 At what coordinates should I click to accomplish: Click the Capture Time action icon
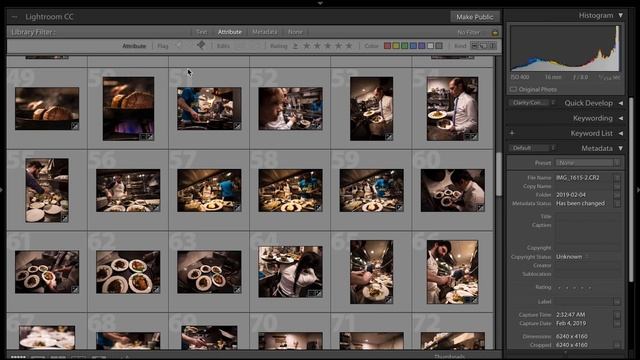pos(617,315)
